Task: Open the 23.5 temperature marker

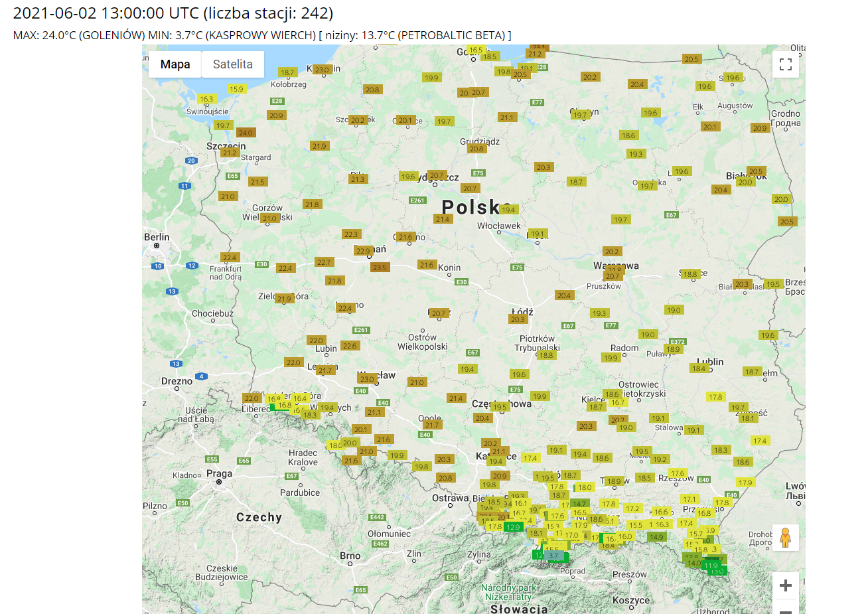Action: pyautogui.click(x=380, y=268)
